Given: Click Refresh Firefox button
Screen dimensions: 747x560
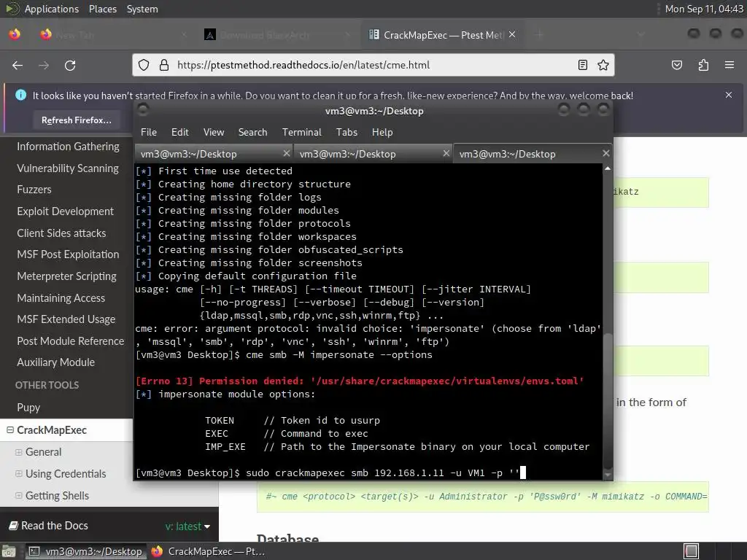Looking at the screenshot, I should [76, 120].
